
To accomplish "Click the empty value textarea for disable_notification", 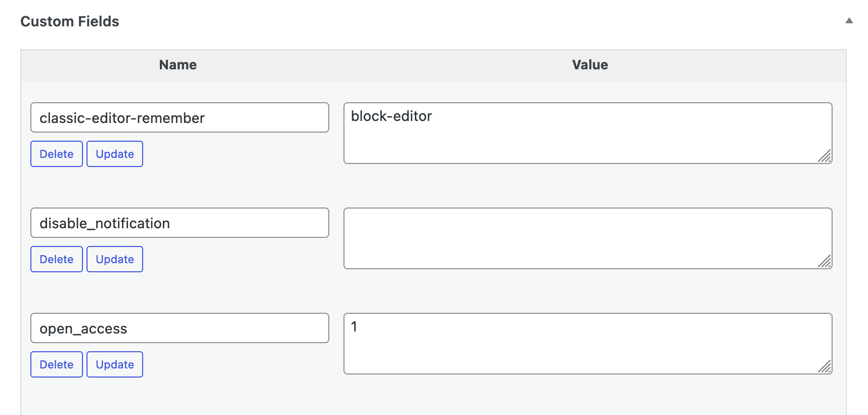I will click(x=587, y=238).
